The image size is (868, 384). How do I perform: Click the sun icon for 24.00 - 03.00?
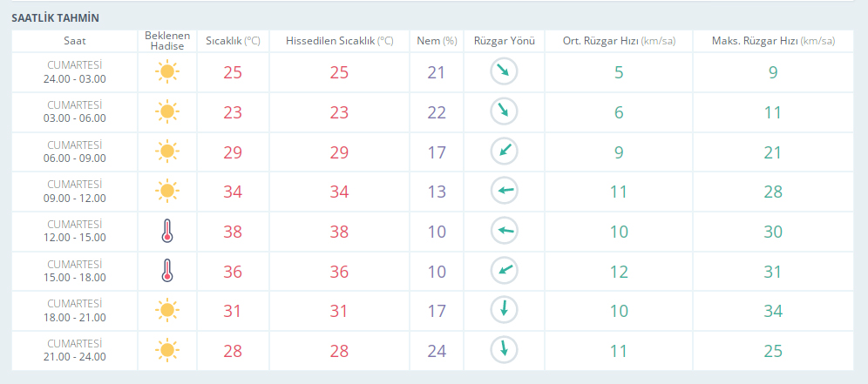[166, 72]
